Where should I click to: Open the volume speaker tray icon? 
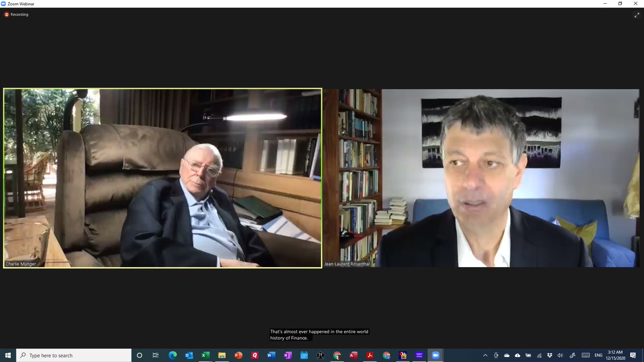pyautogui.click(x=560, y=355)
